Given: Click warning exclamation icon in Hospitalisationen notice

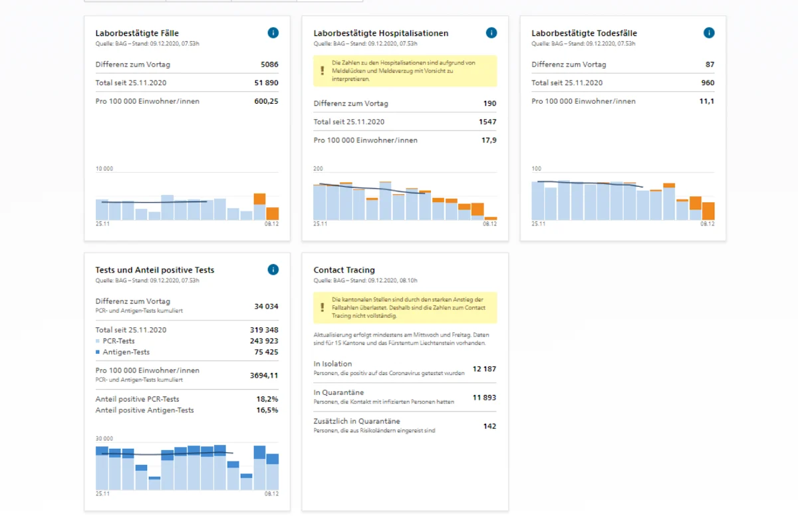Looking at the screenshot, I should 323,70.
